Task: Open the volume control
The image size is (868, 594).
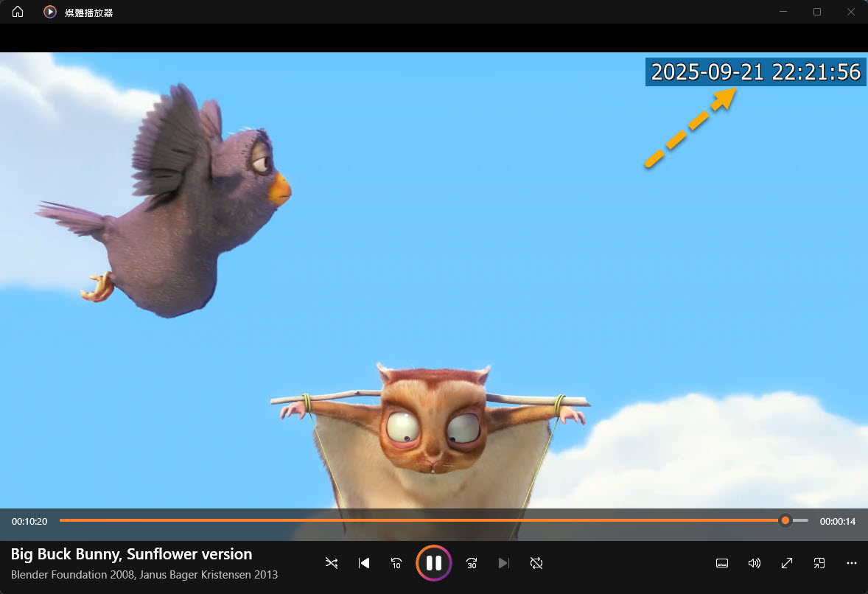Action: [755, 563]
